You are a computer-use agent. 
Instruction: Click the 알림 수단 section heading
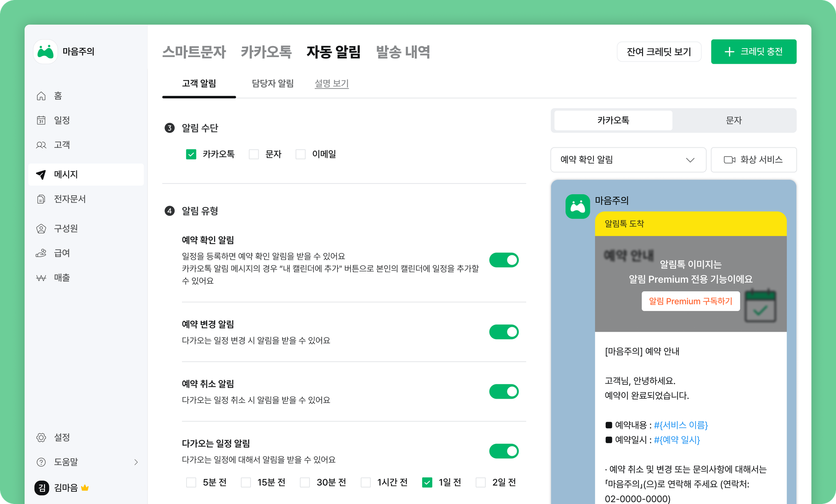point(200,128)
